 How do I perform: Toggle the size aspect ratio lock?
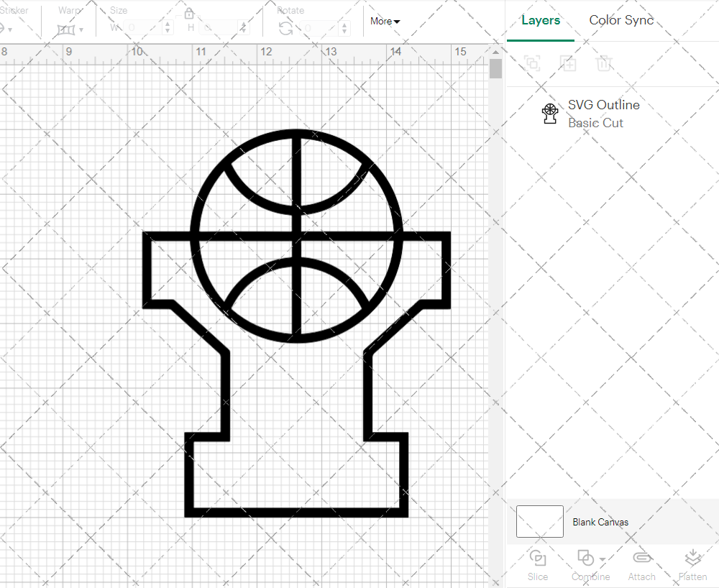tap(189, 14)
